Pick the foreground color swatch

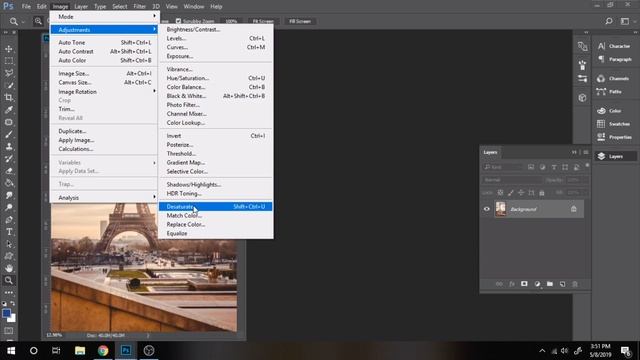click(x=6, y=313)
